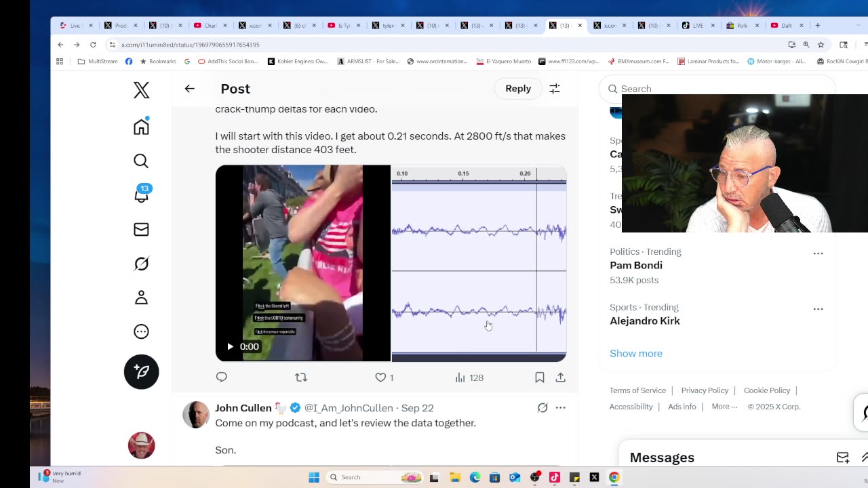Viewport: 868px width, 488px height.
Task: Open File Explorer from taskbar
Action: click(454, 477)
